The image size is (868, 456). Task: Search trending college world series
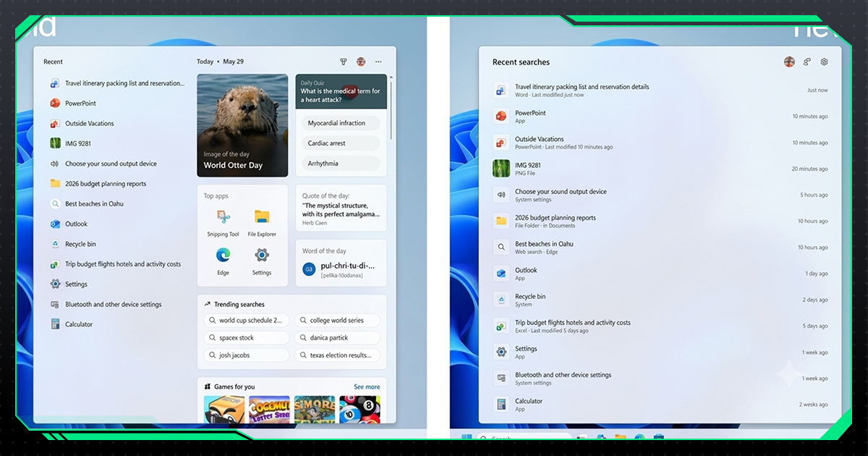337,320
